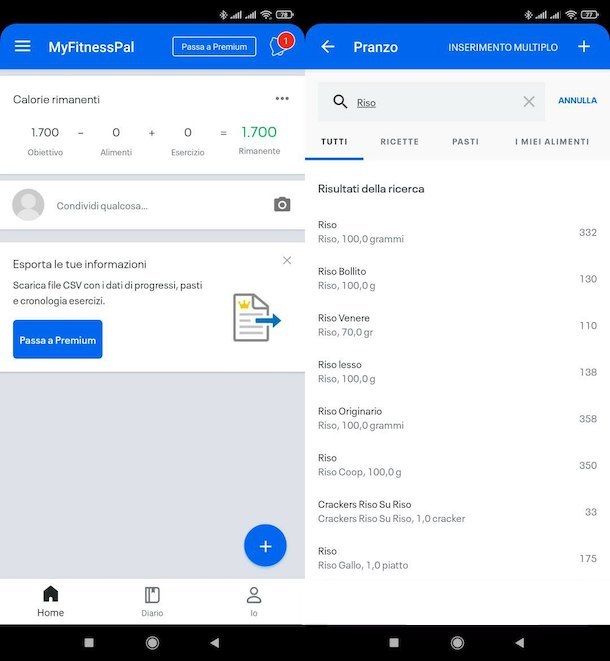Tap the battery icon in left status bar

(x=285, y=15)
